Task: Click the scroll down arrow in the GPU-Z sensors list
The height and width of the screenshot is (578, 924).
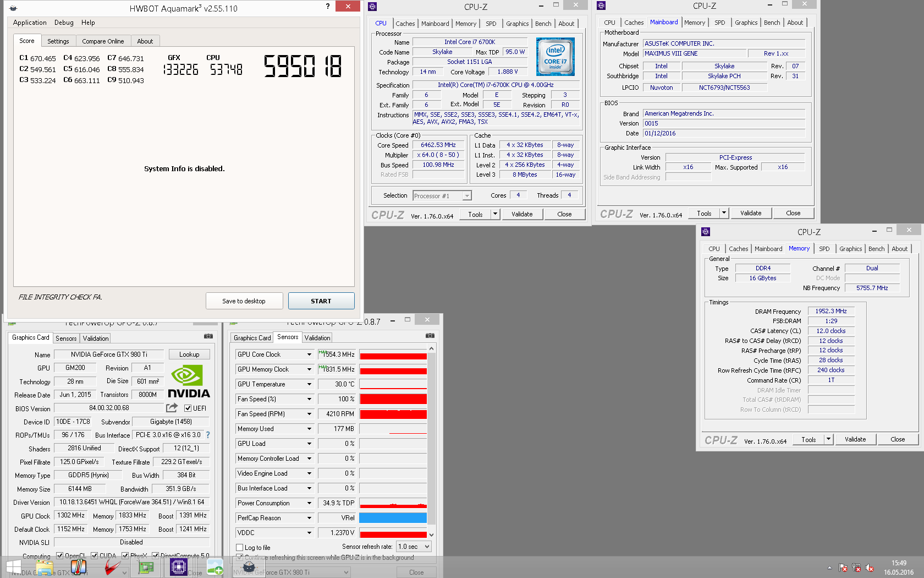Action: coord(431,535)
